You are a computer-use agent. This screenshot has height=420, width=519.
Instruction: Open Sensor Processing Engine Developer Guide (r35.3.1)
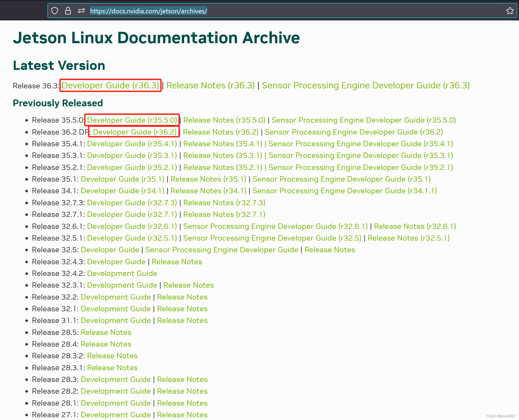tap(360, 155)
